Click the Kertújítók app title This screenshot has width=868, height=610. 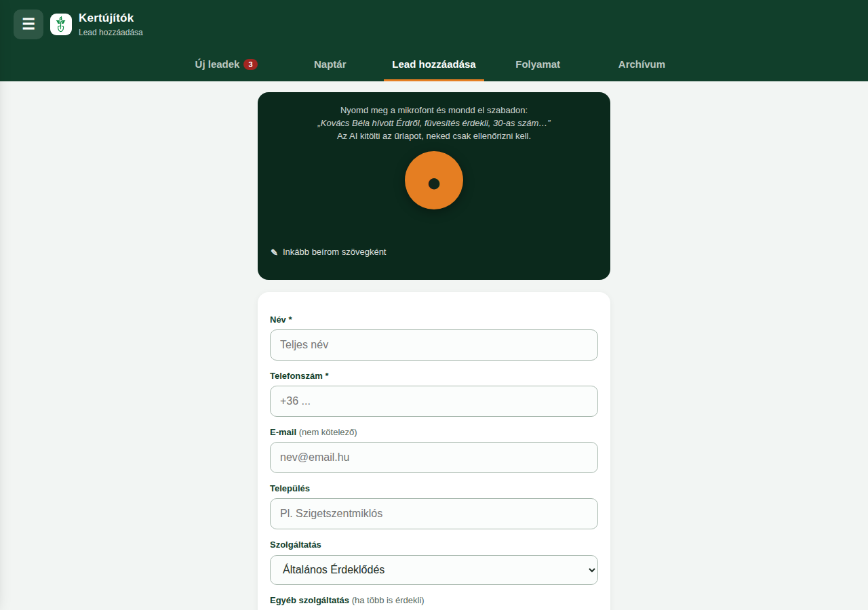coord(106,18)
